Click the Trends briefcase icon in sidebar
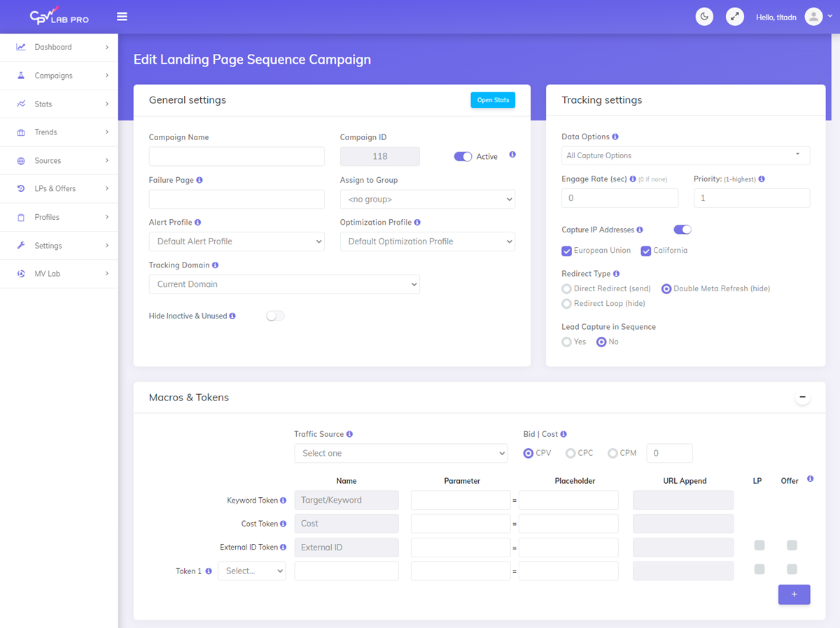 [x=21, y=132]
